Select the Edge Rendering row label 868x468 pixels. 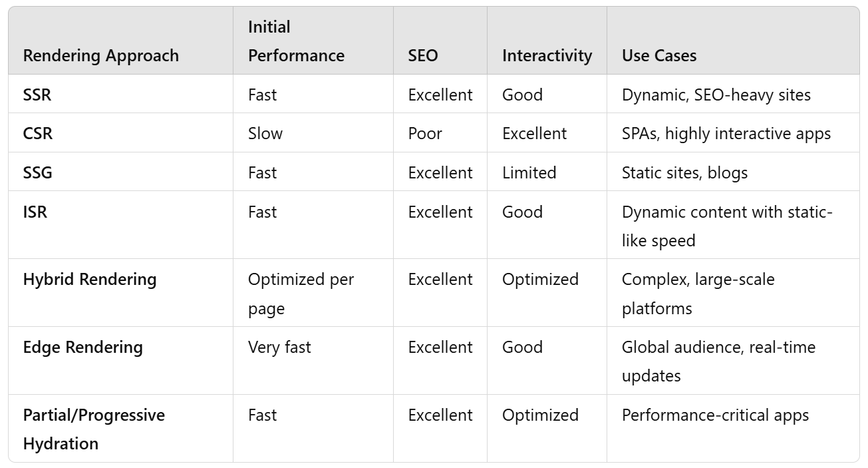pyautogui.click(x=83, y=347)
